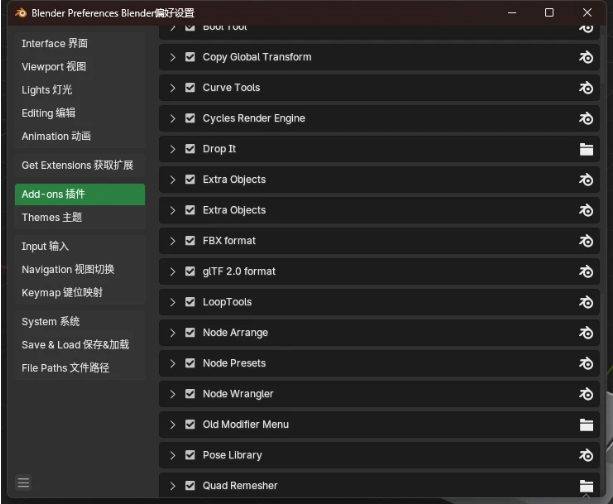Image resolution: width=613 pixels, height=504 pixels.
Task: Expand the FBX format add-on details
Action: 172,241
